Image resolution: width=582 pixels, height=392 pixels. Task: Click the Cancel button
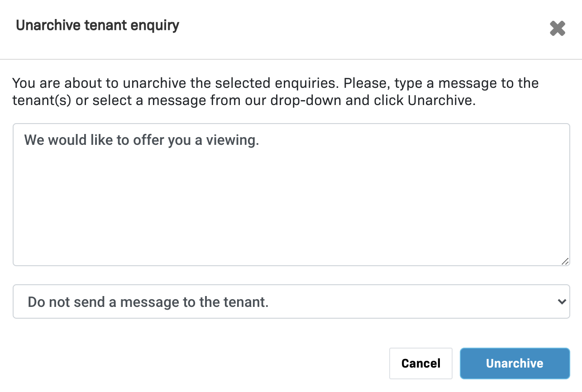(420, 363)
